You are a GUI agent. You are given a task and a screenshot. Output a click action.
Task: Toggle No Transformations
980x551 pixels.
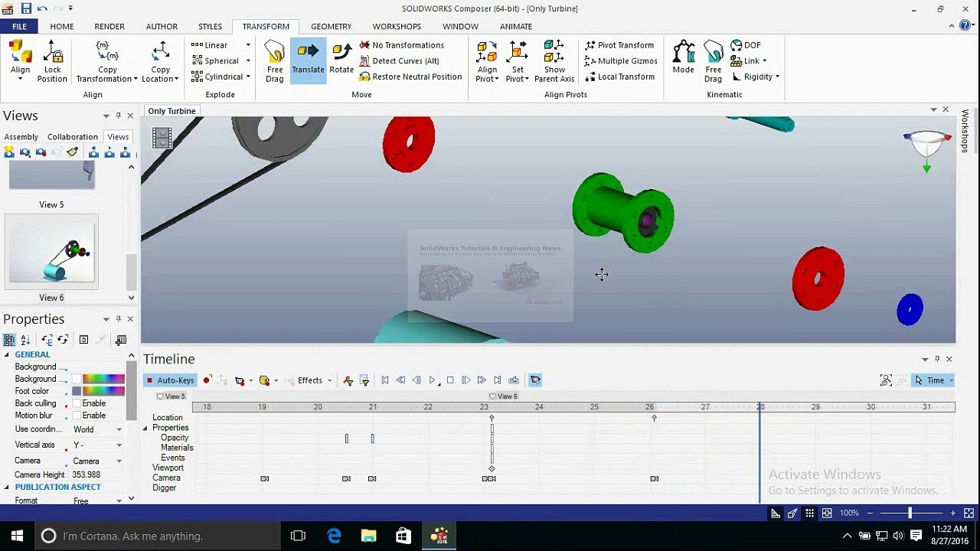coord(401,45)
